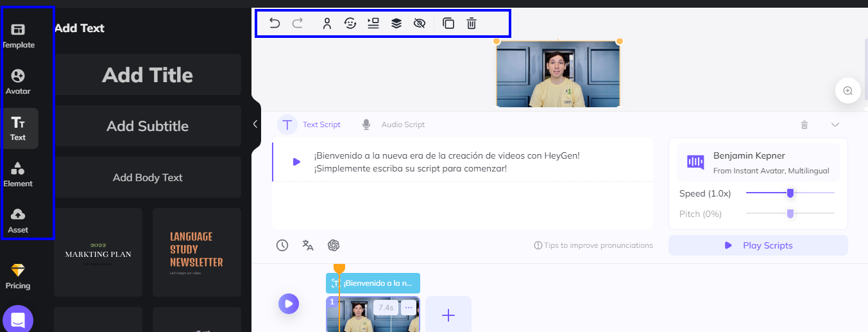
Task: Click Add Title text preset
Action: [148, 74]
